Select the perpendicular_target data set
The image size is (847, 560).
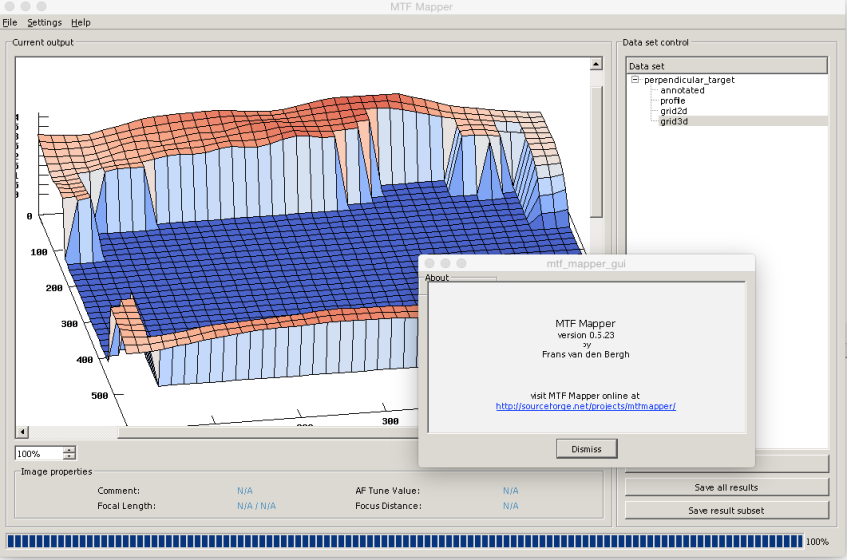(x=689, y=79)
